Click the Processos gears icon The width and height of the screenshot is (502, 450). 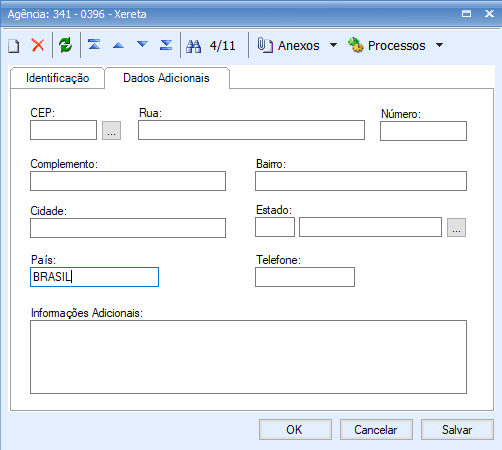(x=356, y=45)
